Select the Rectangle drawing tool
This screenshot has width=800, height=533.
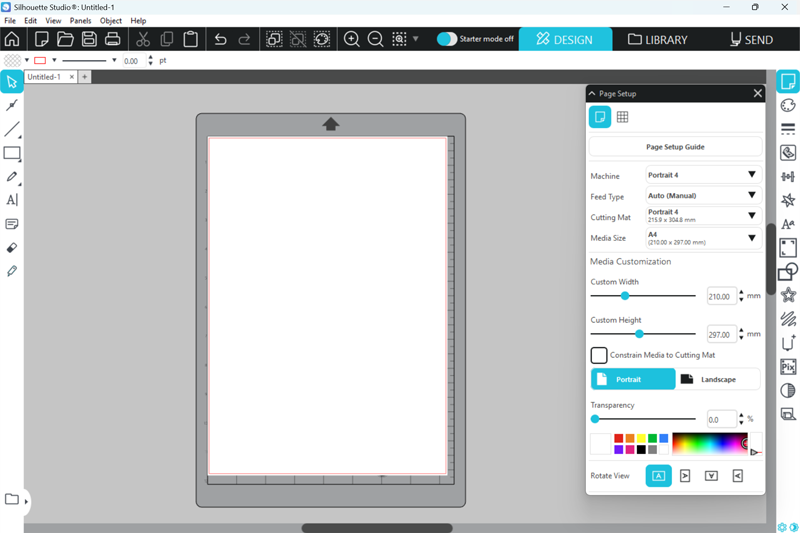(x=12, y=153)
